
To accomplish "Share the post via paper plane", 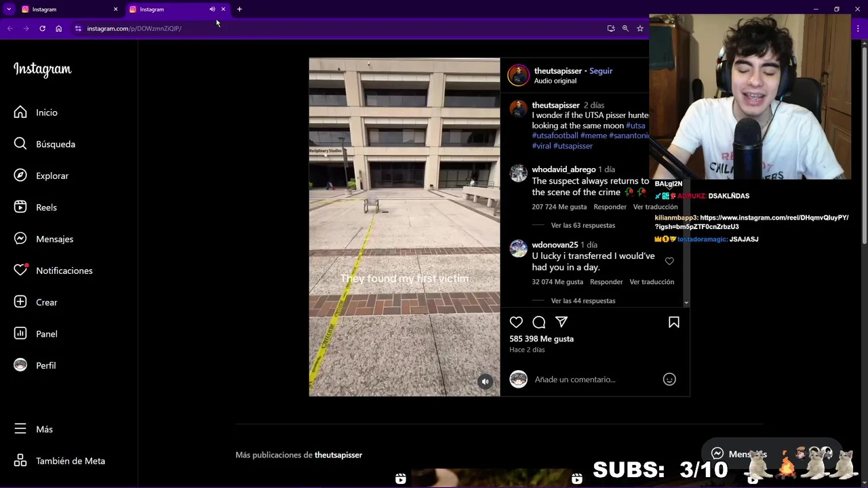I will coord(561,322).
